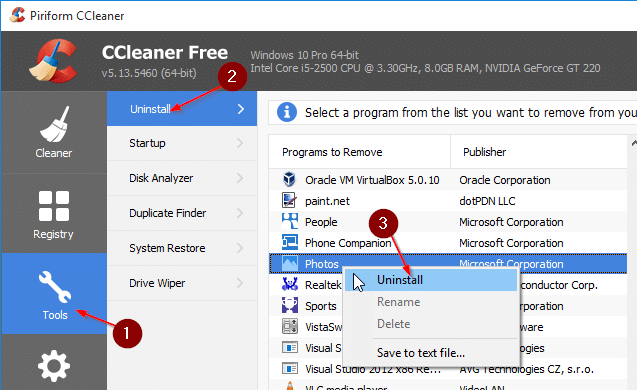Open the Disk Analyzer tab
Image resolution: width=637 pixels, height=390 pixels.
[182, 178]
